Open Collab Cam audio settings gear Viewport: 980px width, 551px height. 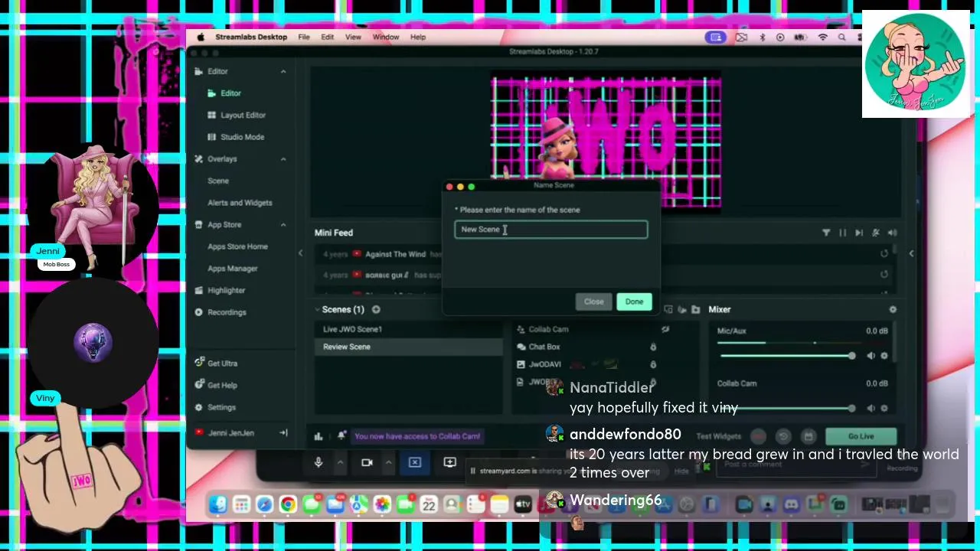[x=884, y=409]
